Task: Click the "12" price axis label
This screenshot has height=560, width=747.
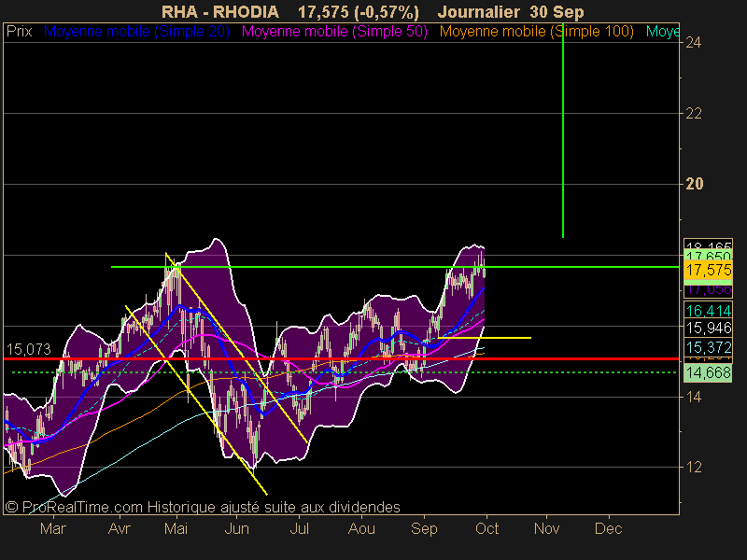Action: point(694,468)
